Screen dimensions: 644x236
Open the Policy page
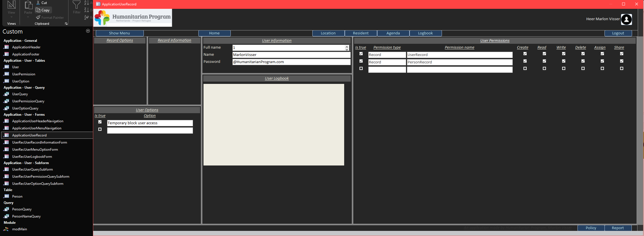tap(591, 228)
